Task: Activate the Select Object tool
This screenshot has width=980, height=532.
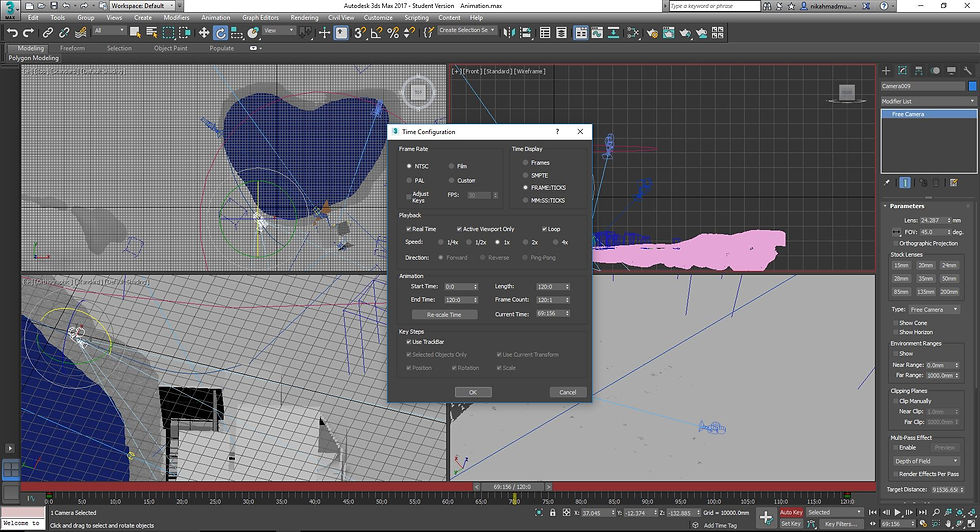Action: pyautogui.click(x=135, y=33)
